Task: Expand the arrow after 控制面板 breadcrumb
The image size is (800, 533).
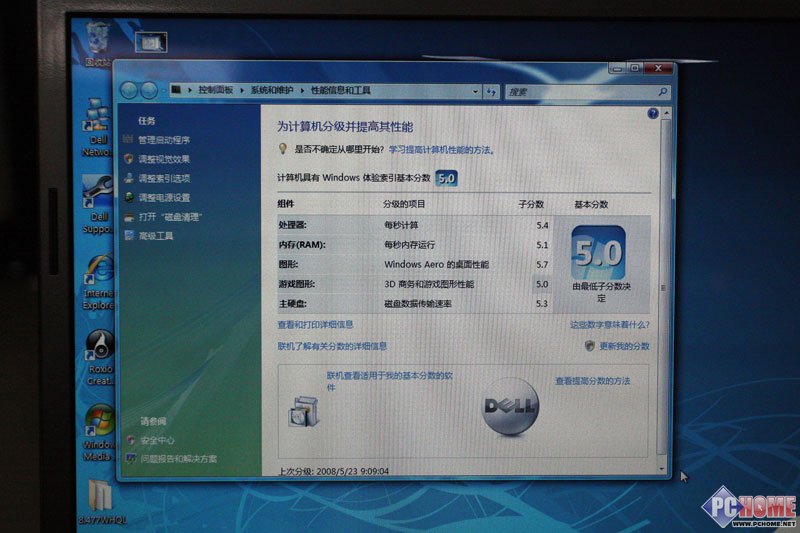Action: [242, 90]
